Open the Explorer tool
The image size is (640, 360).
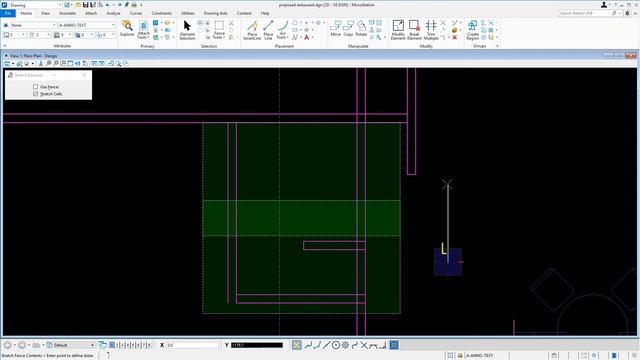click(x=127, y=29)
